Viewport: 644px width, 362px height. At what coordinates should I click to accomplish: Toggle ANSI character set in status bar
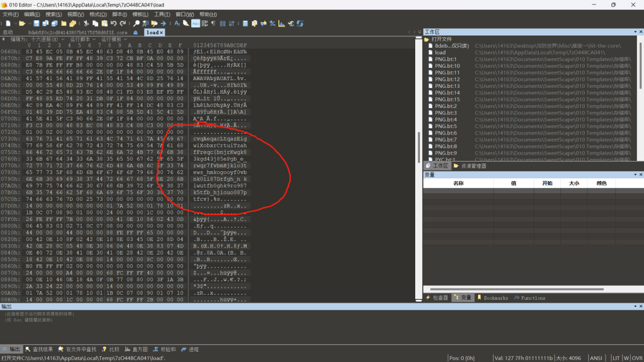click(596, 358)
